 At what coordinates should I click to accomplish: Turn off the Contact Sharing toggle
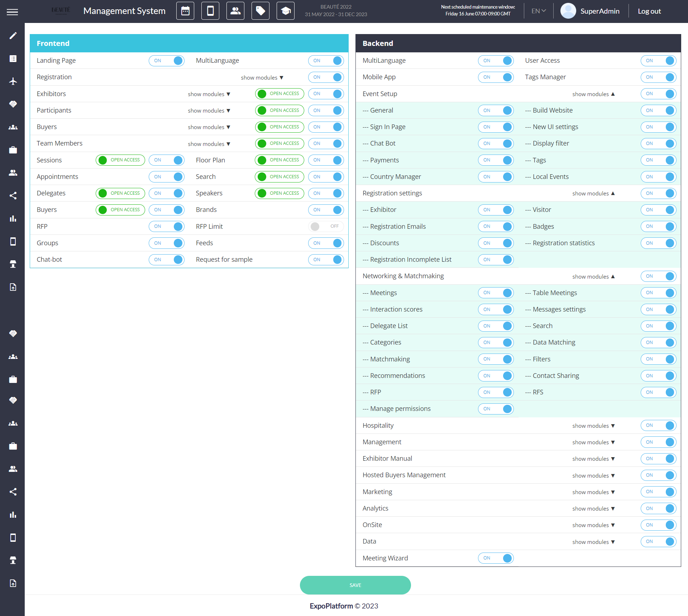click(x=658, y=376)
